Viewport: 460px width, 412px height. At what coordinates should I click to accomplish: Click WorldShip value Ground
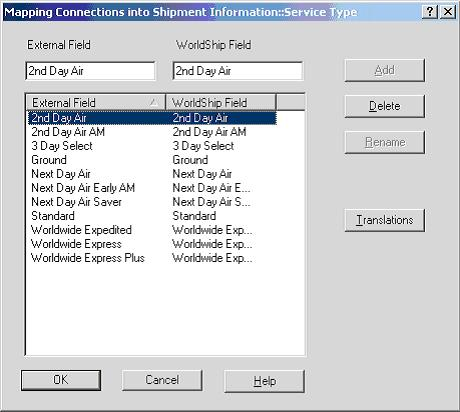[190, 160]
